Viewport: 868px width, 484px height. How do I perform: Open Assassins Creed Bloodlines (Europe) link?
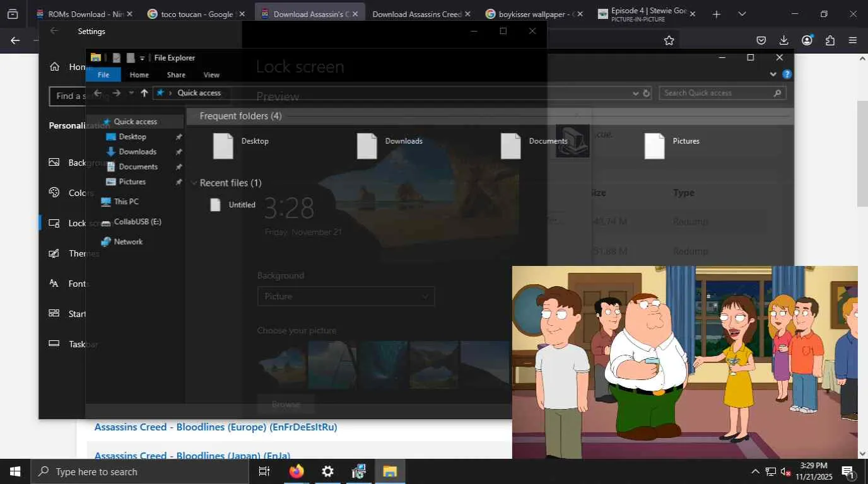click(216, 427)
